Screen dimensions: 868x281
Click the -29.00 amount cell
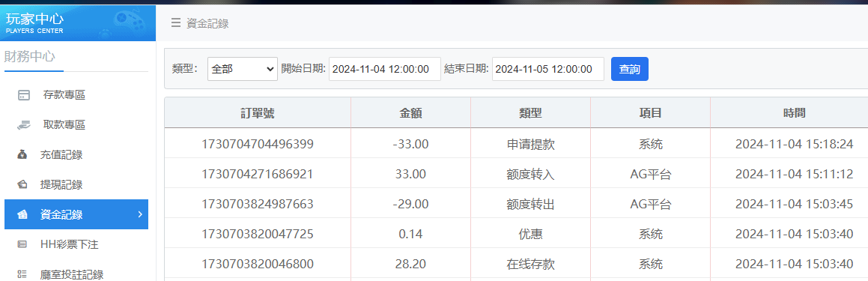pyautogui.click(x=410, y=204)
